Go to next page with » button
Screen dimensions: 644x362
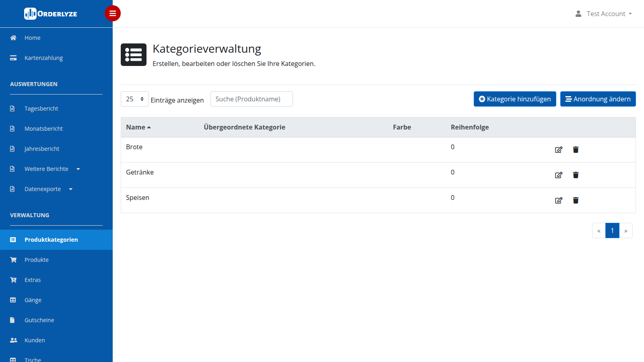(x=626, y=230)
